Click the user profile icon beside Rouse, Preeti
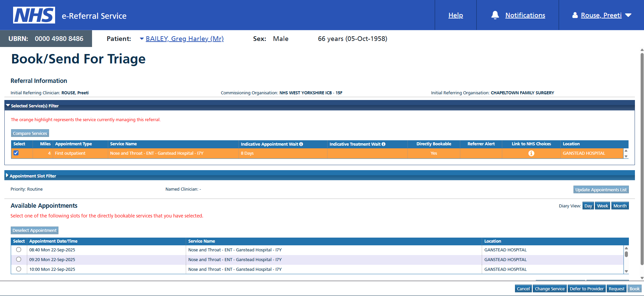This screenshot has width=644, height=296. pyautogui.click(x=575, y=15)
